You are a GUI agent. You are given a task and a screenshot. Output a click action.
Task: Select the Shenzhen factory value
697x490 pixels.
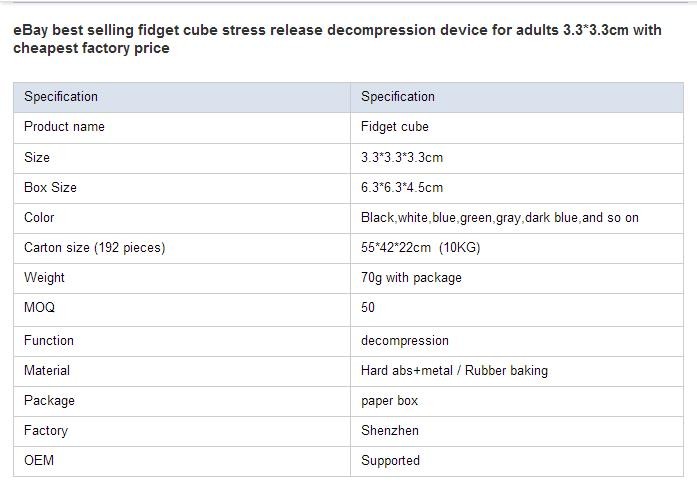tap(390, 430)
